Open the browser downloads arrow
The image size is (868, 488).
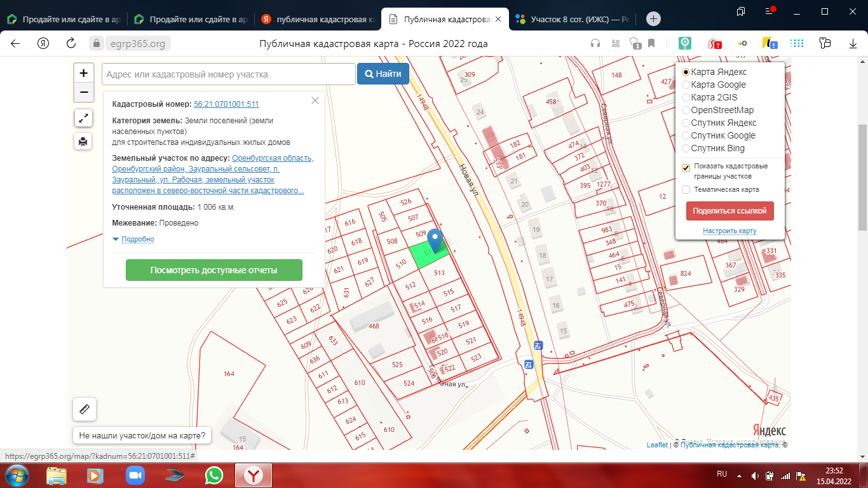point(853,44)
